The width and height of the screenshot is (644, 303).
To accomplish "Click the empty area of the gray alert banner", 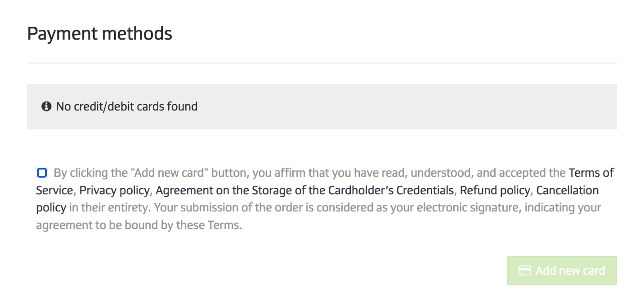I will [x=405, y=107].
